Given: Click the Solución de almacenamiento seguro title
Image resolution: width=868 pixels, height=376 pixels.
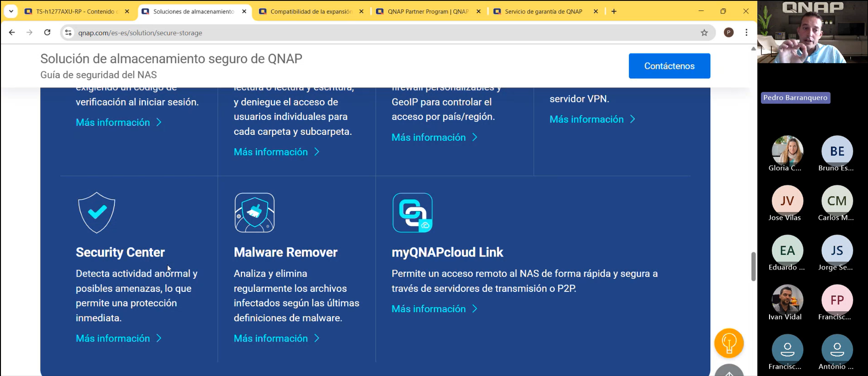Looking at the screenshot, I should tap(171, 59).
